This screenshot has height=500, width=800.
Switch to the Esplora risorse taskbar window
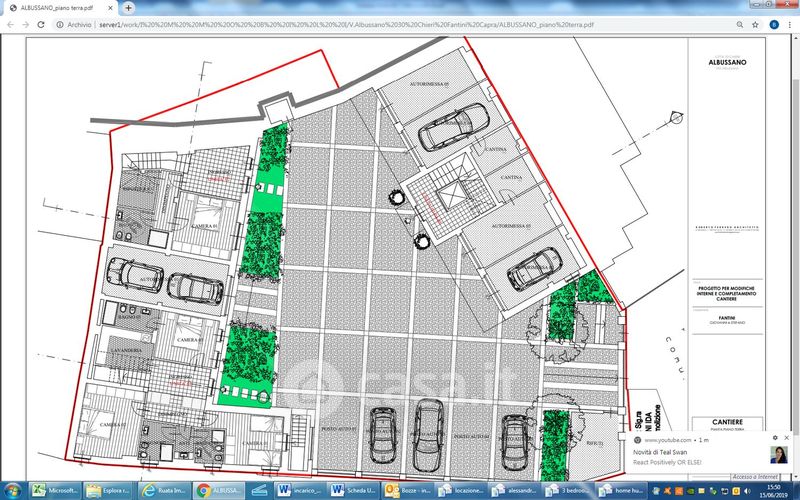pos(108,490)
